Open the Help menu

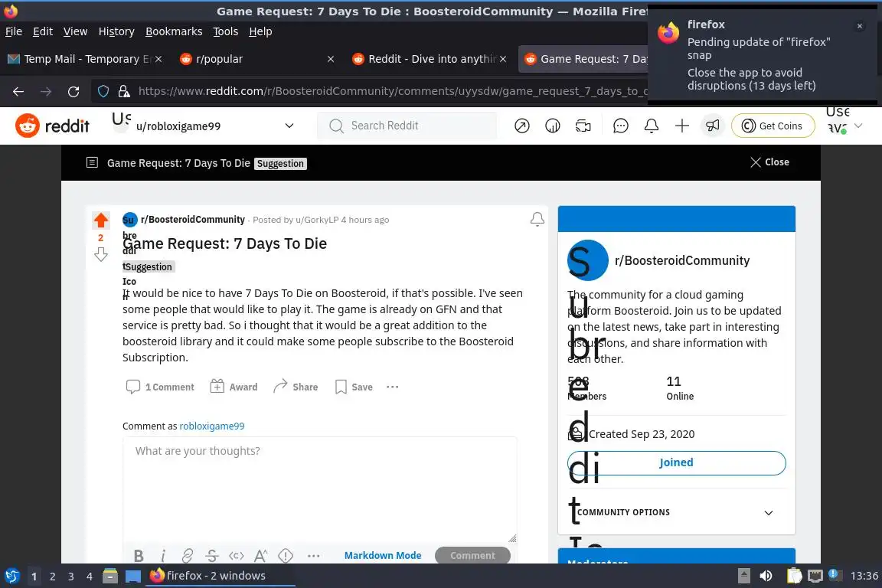260,31
